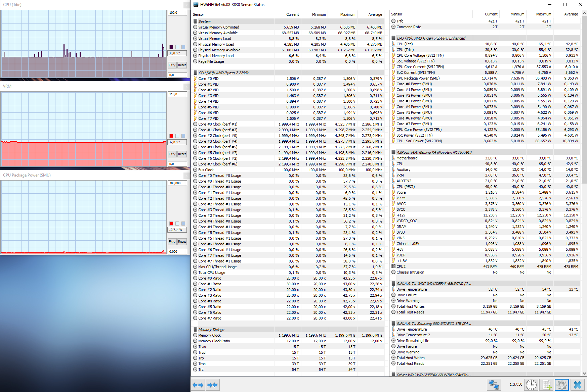Viewport: 587px width, 392px height.
Task: Edit the 100,0 maximum field in CPU (Tdie) graph
Action: (x=177, y=13)
